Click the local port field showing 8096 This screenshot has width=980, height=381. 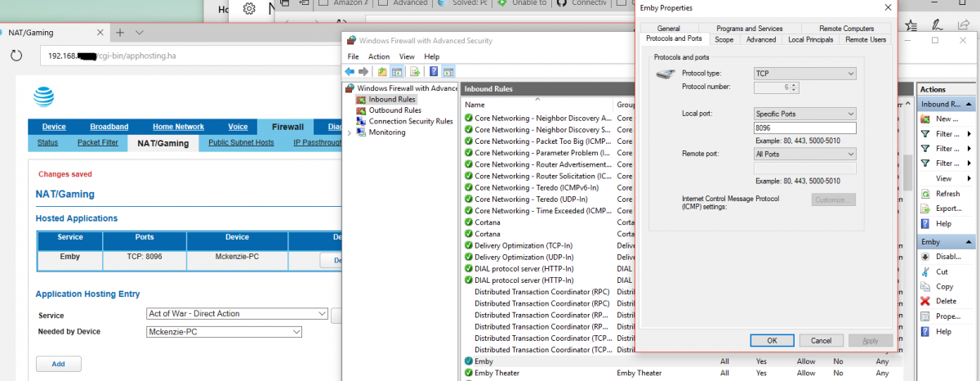click(x=804, y=128)
